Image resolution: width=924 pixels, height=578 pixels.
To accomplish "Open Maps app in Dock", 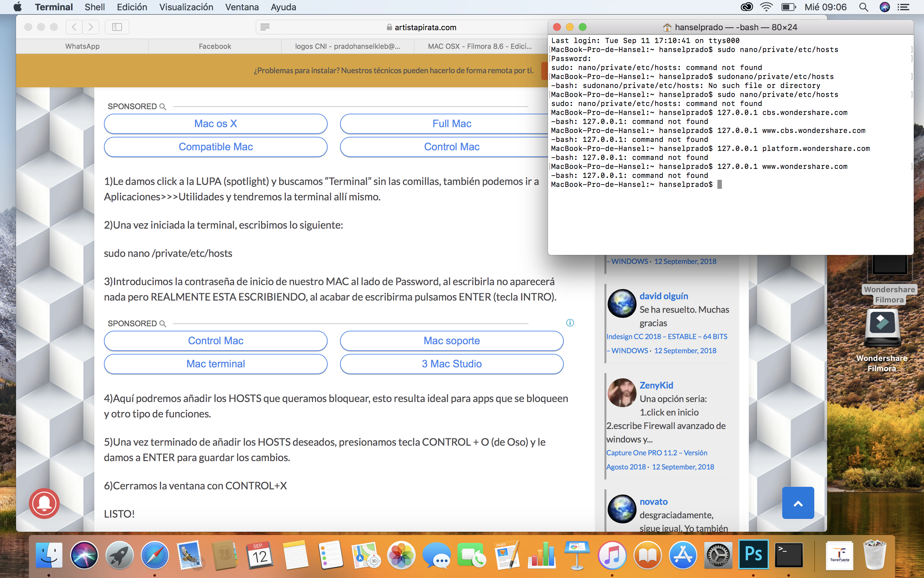I will pos(366,555).
